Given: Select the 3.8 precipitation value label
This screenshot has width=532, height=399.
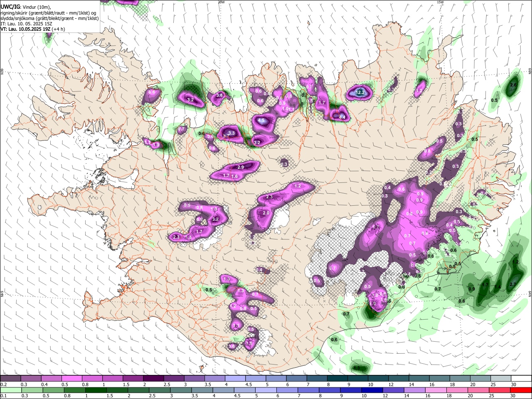Looking at the screenshot, I should click(220, 95).
